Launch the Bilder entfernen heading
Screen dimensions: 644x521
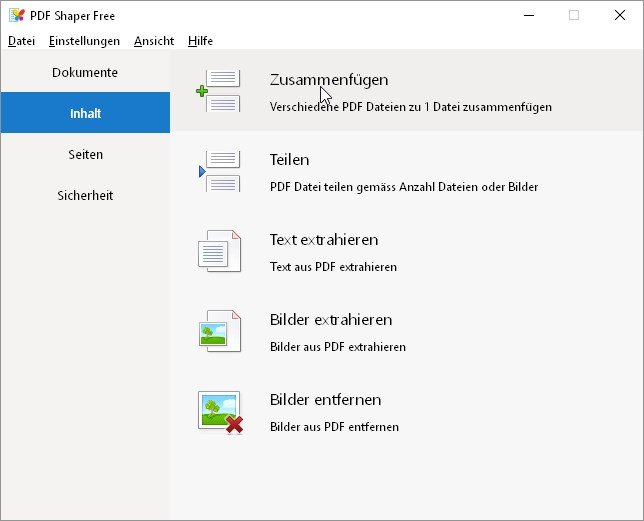point(325,400)
